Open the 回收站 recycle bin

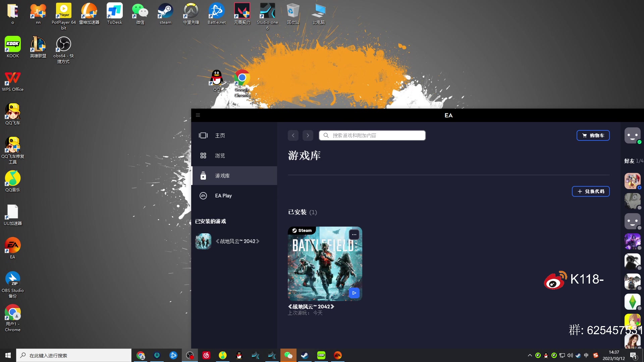click(293, 14)
